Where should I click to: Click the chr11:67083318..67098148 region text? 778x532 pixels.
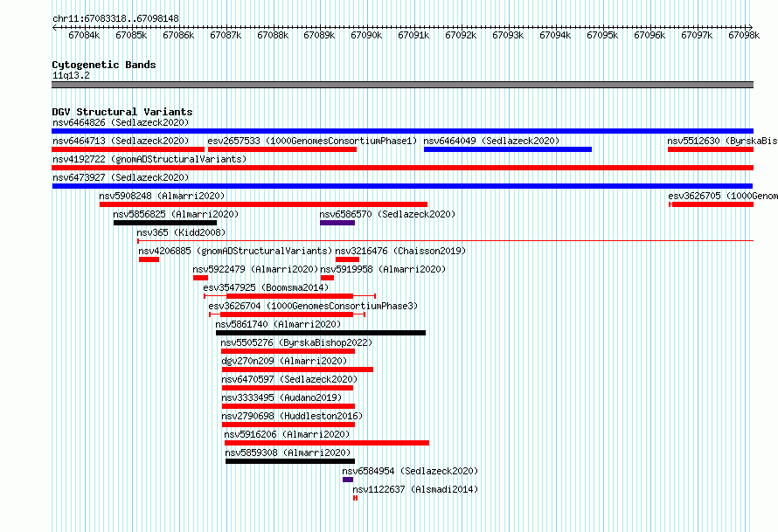point(115,19)
